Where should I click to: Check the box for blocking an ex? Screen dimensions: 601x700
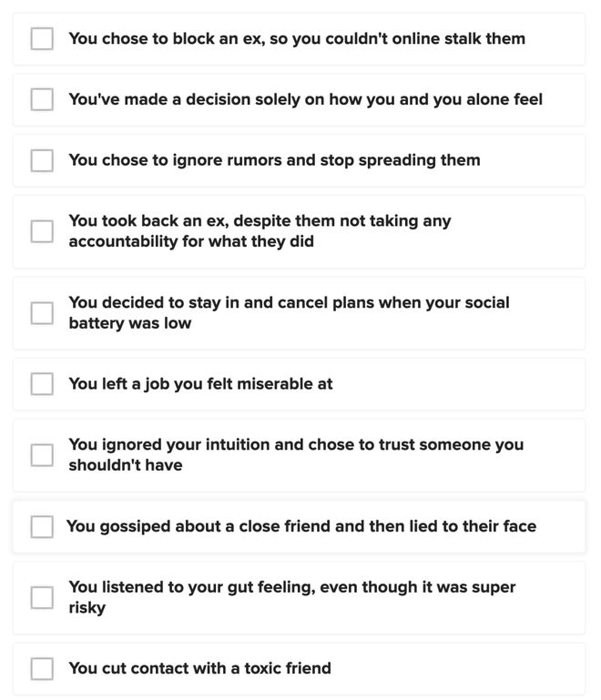[x=42, y=39]
